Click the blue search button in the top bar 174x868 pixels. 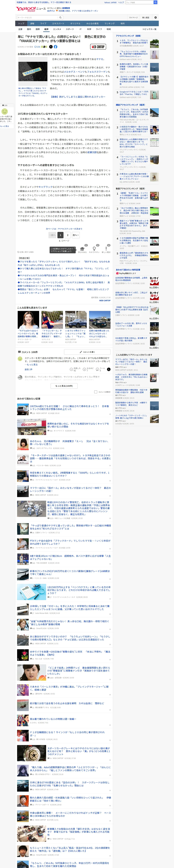155,2
